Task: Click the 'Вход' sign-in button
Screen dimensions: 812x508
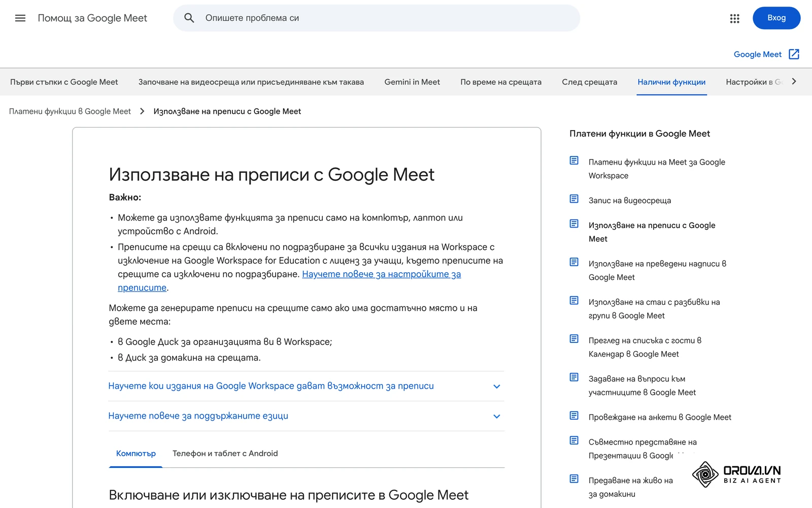Action: click(x=776, y=18)
